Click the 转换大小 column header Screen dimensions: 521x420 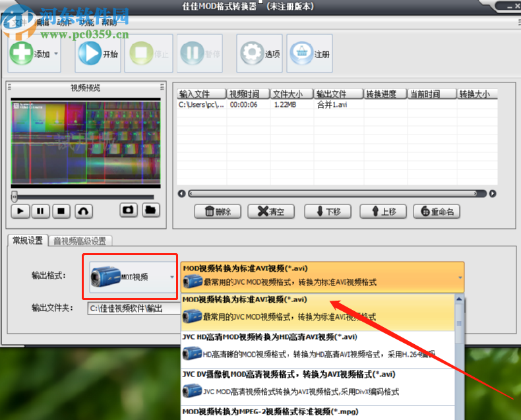(477, 94)
